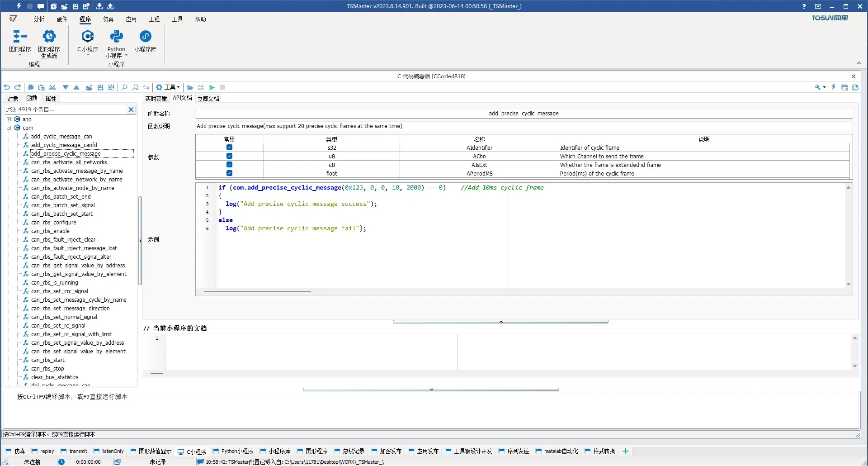868x466 pixels.
Task: Click the magnifier find icon in editor toolbar
Action: click(x=124, y=87)
